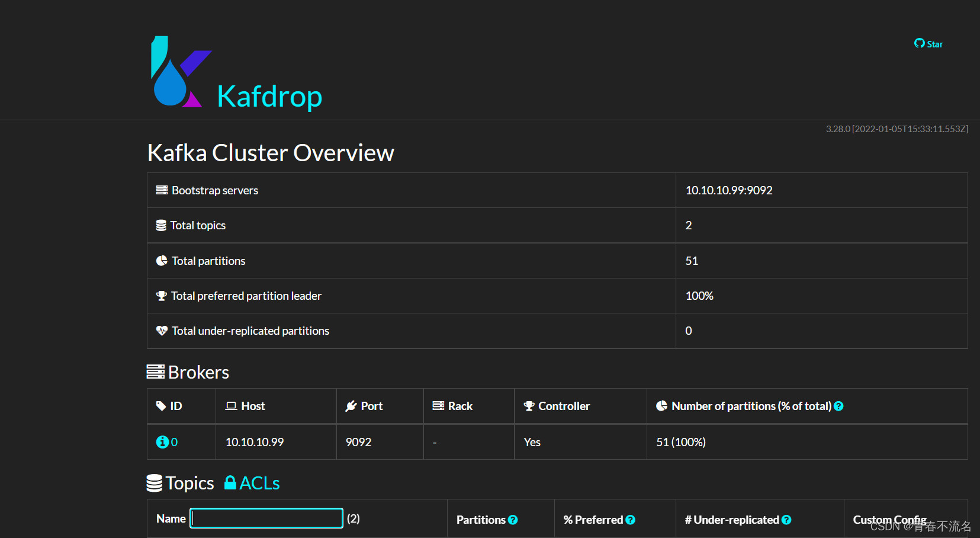Click the GitHub Star link
This screenshot has width=980, height=538.
[928, 44]
